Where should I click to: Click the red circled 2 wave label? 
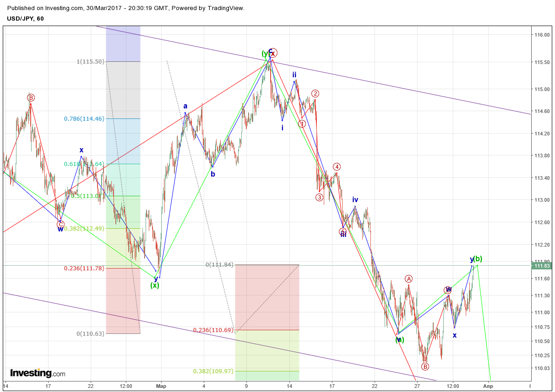(315, 93)
